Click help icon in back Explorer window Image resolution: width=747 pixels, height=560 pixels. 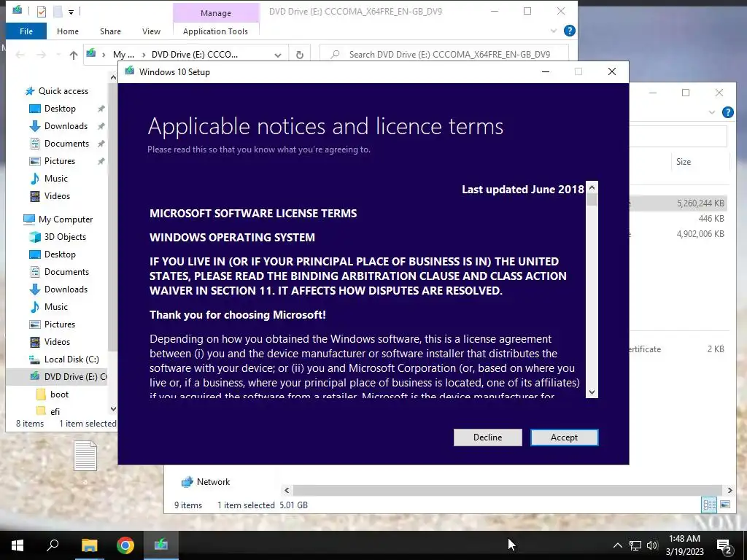point(727,112)
